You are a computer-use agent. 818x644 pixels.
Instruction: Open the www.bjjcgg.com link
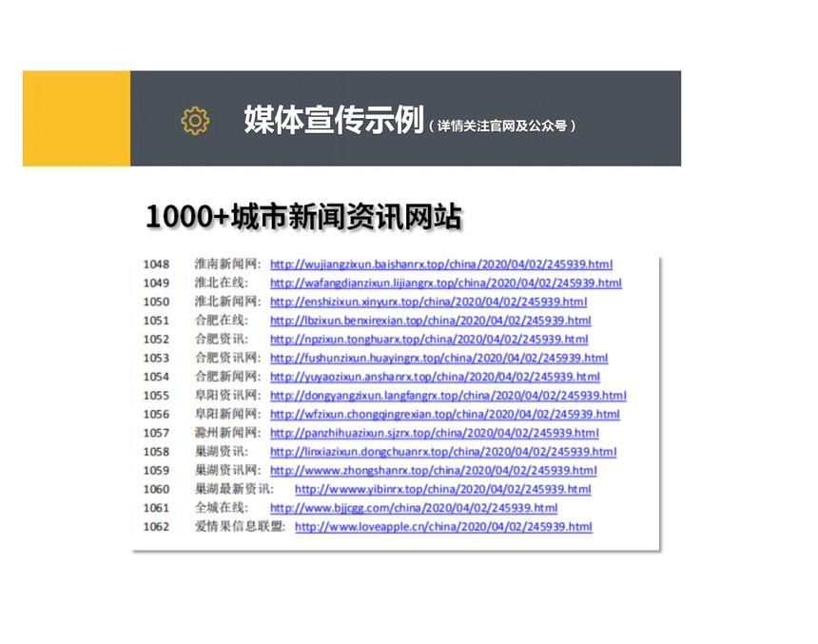(414, 508)
